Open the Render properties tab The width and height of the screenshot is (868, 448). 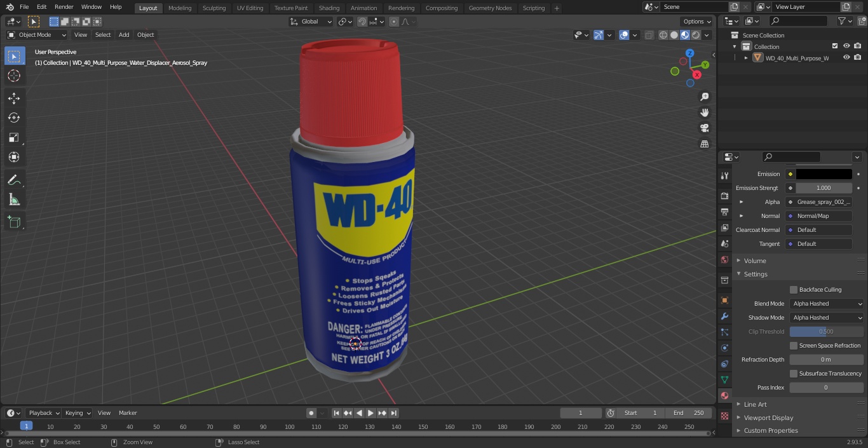724,196
